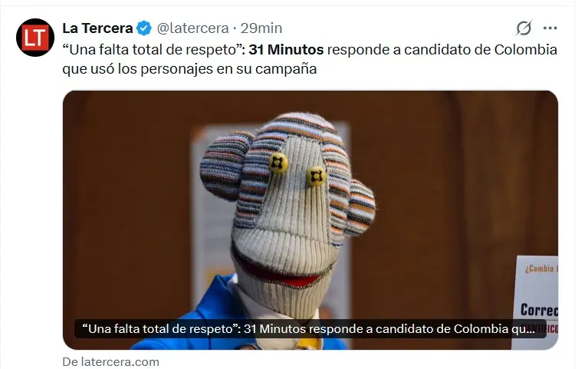Click the puppet's right yellow button eye

[x=316, y=176]
